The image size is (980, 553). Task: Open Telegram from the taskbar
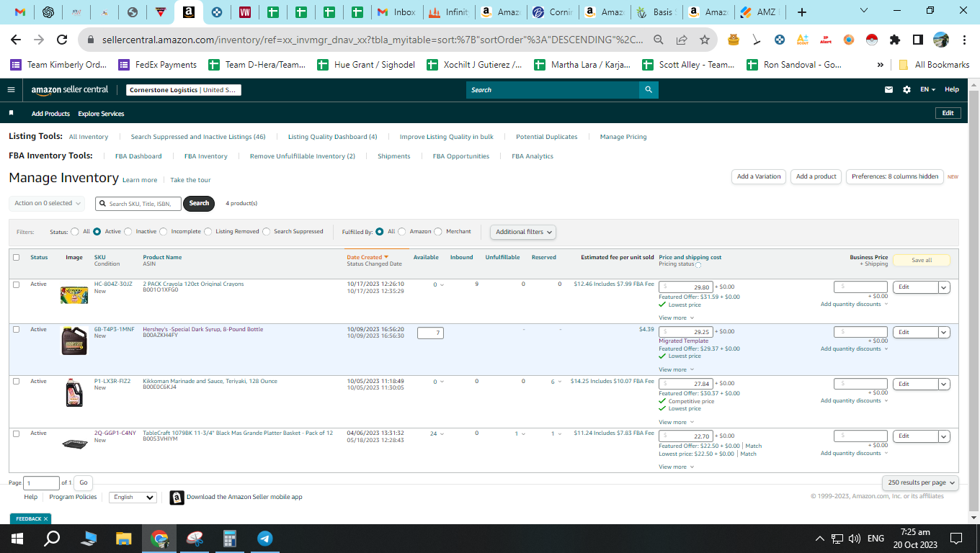point(265,539)
